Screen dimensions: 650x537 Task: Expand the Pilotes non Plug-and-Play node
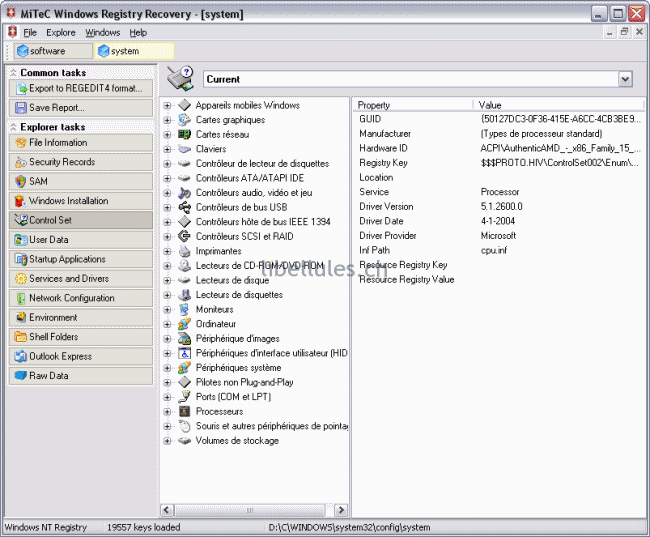point(167,382)
